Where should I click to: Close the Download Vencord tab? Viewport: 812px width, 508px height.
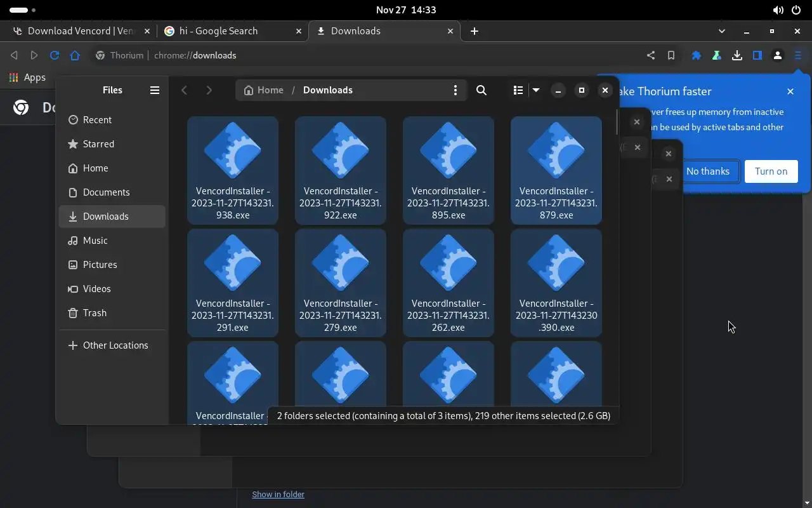147,30
